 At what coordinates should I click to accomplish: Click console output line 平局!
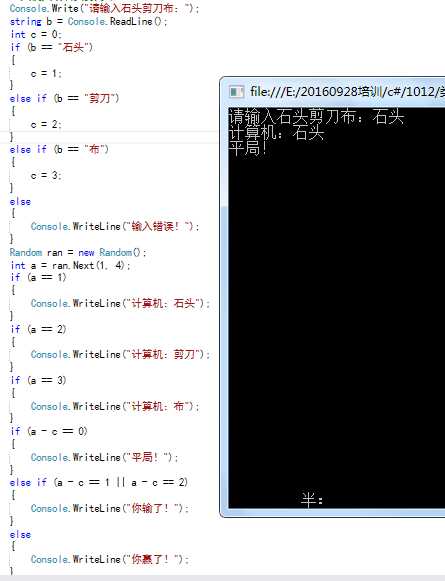(x=248, y=148)
